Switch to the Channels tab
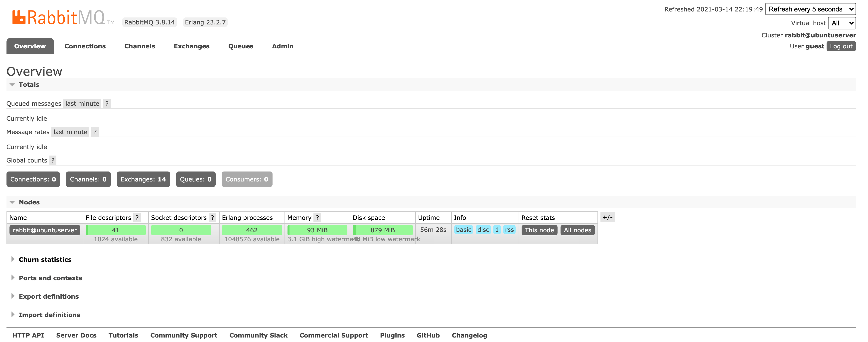This screenshot has height=342, width=868. [140, 46]
